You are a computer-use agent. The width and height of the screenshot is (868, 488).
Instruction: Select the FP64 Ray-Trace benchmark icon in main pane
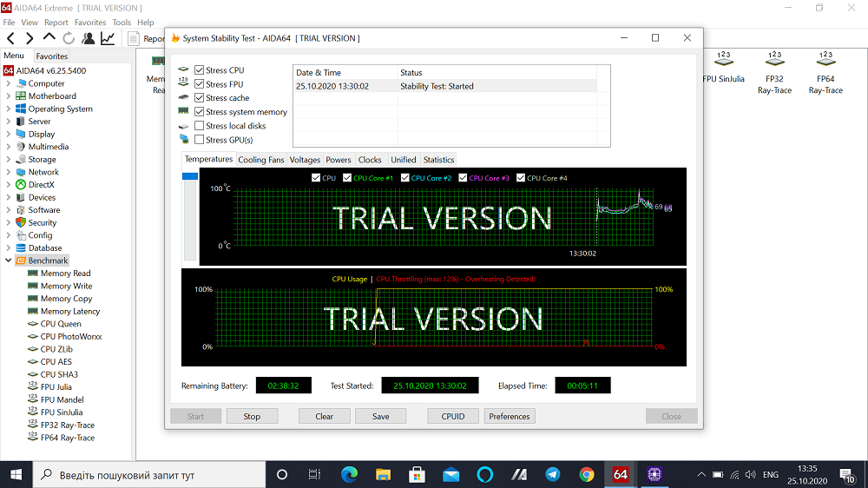coord(825,73)
